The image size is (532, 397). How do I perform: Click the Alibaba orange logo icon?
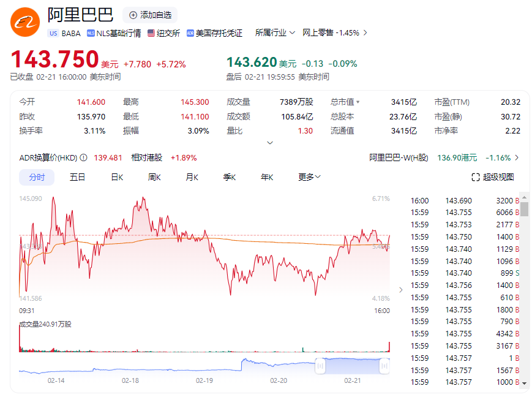pyautogui.click(x=25, y=22)
